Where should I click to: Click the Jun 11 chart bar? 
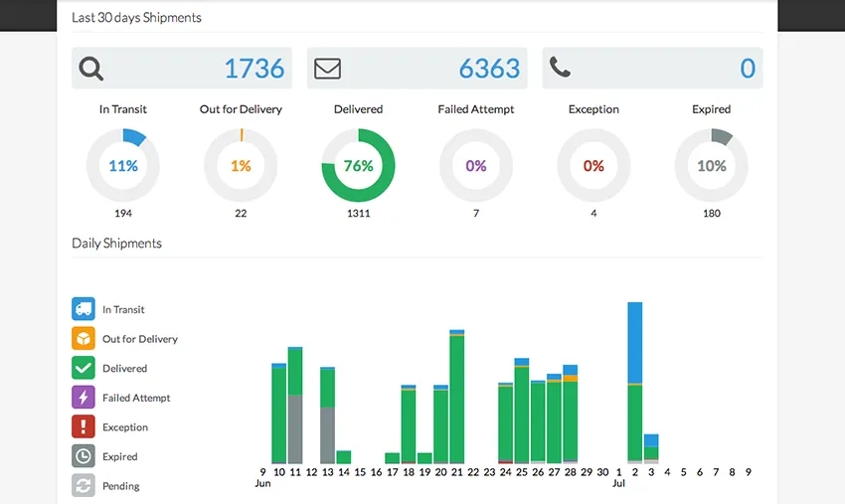coord(295,406)
